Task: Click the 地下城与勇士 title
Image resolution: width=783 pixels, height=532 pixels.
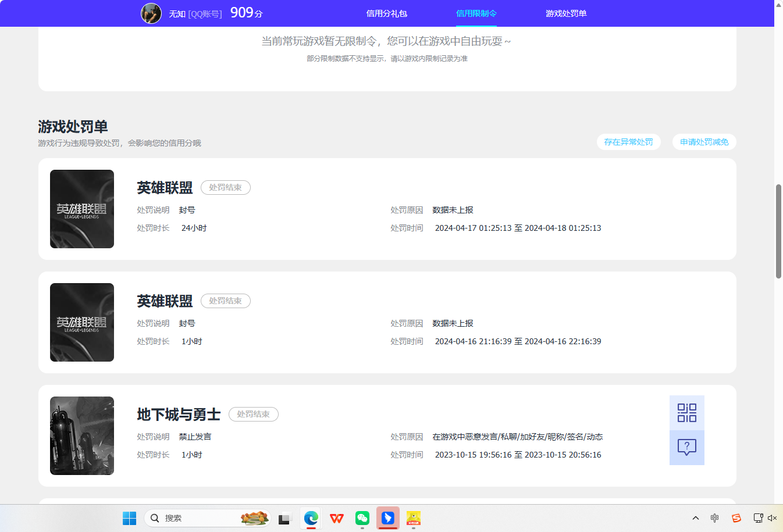Action: click(x=179, y=415)
